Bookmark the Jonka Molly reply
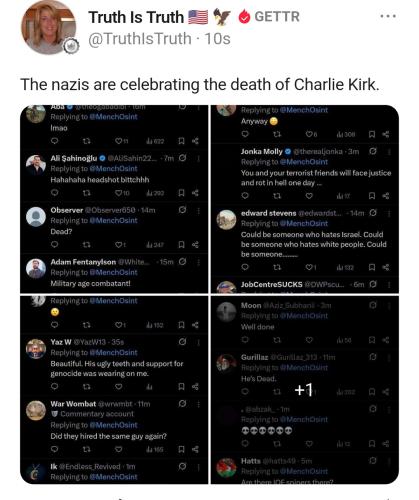 (x=372, y=196)
